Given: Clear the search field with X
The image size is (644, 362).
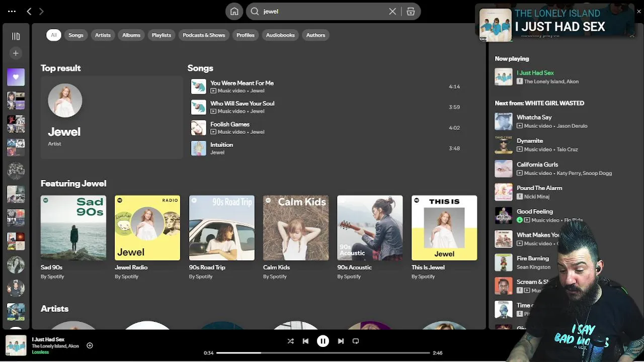Looking at the screenshot, I should (x=392, y=12).
